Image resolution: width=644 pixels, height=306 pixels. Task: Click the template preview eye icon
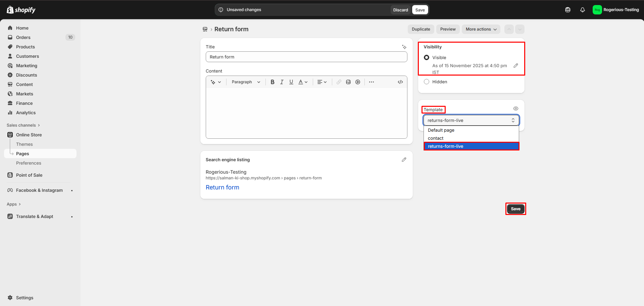coord(516,108)
